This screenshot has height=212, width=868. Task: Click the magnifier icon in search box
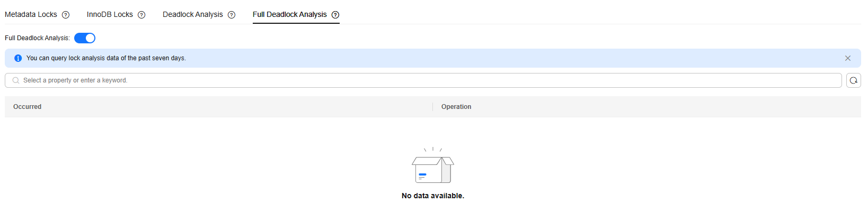pos(16,80)
